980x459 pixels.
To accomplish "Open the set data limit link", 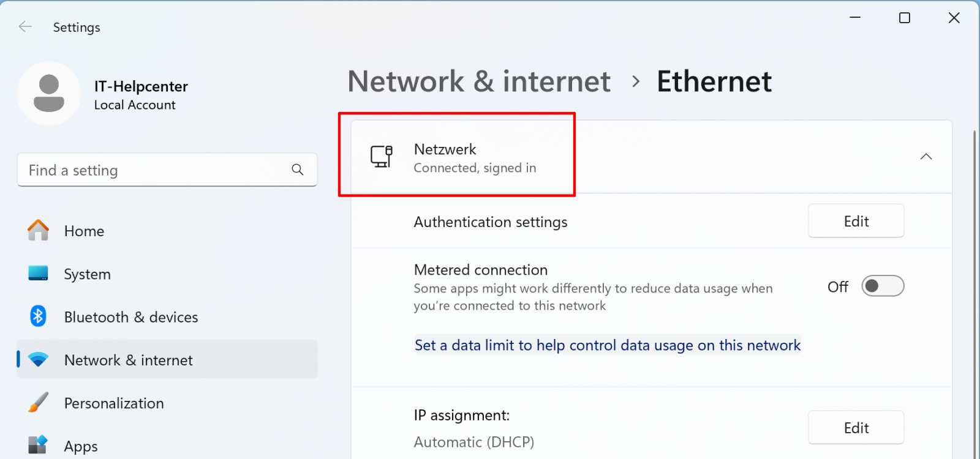I will click(x=608, y=345).
